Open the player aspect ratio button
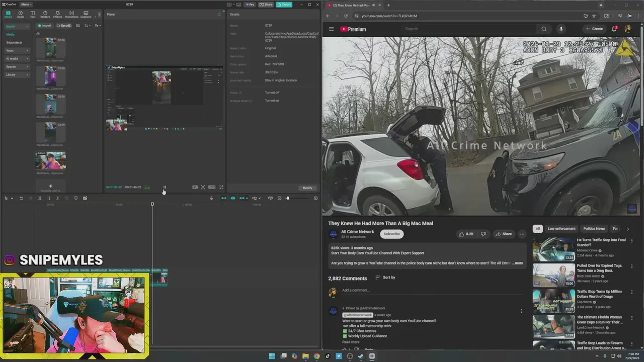644x362 pixels. [x=212, y=187]
